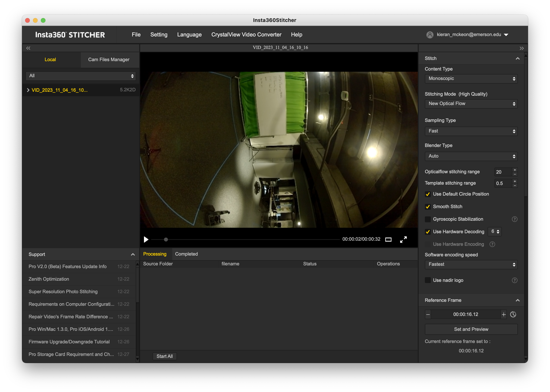Toggle Use Hardware Encoding checkbox
Image resolution: width=550 pixels, height=392 pixels.
pos(428,244)
